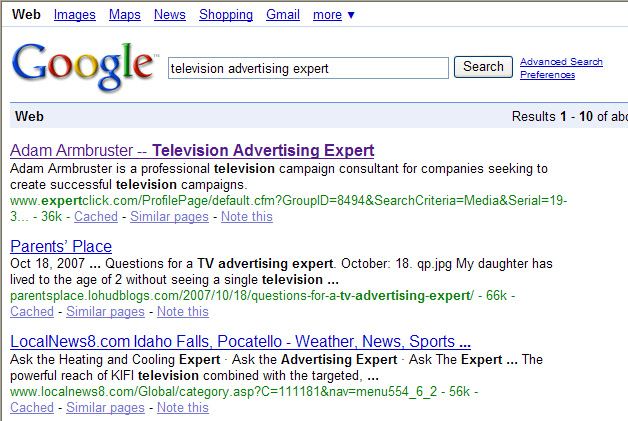Click the search query input field

point(308,68)
